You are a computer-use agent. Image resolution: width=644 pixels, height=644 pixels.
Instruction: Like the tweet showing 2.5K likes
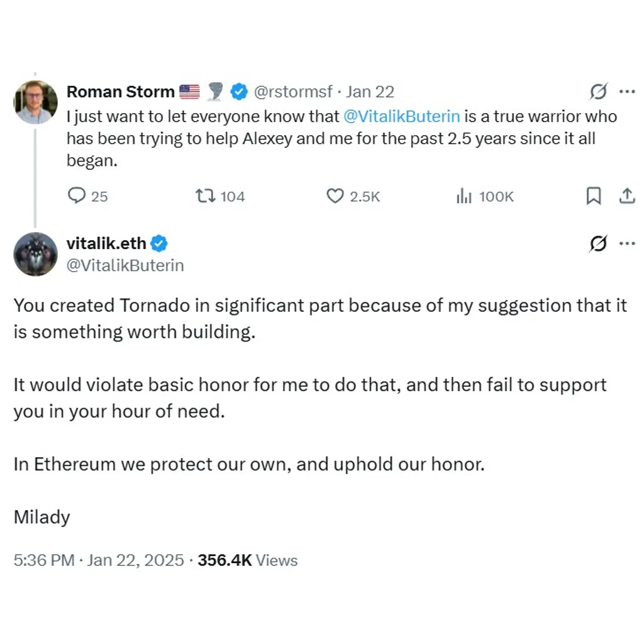click(x=335, y=196)
